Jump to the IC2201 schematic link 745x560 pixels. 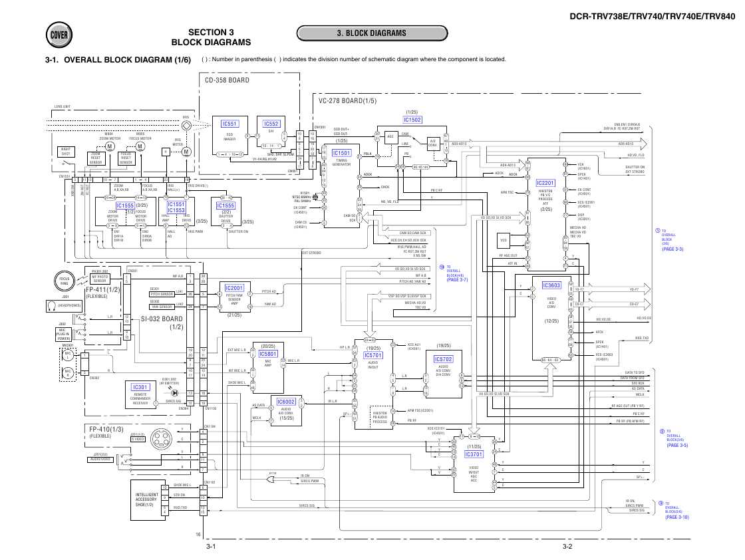(545, 183)
